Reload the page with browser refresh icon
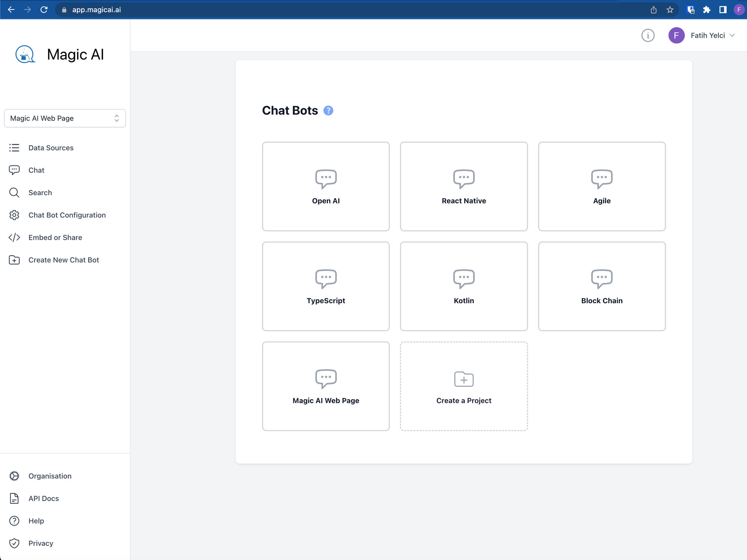The height and width of the screenshot is (560, 747). [x=44, y=9]
